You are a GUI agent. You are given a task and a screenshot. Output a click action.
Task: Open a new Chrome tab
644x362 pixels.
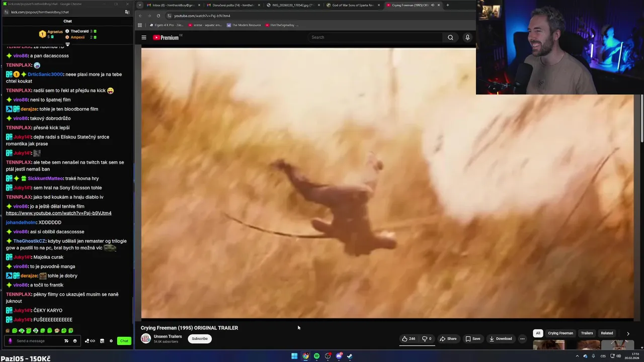coord(448,5)
